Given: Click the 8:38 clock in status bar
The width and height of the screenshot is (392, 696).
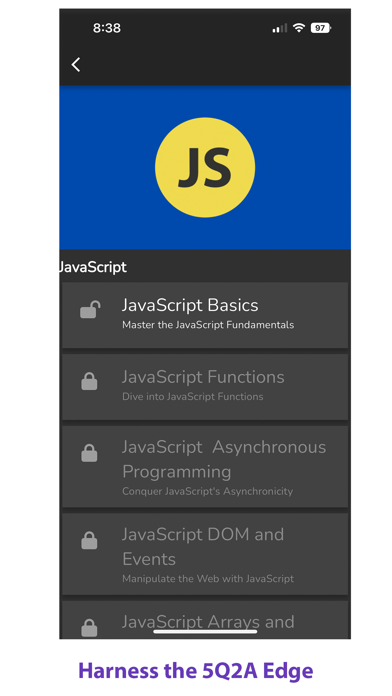Looking at the screenshot, I should 107,28.
